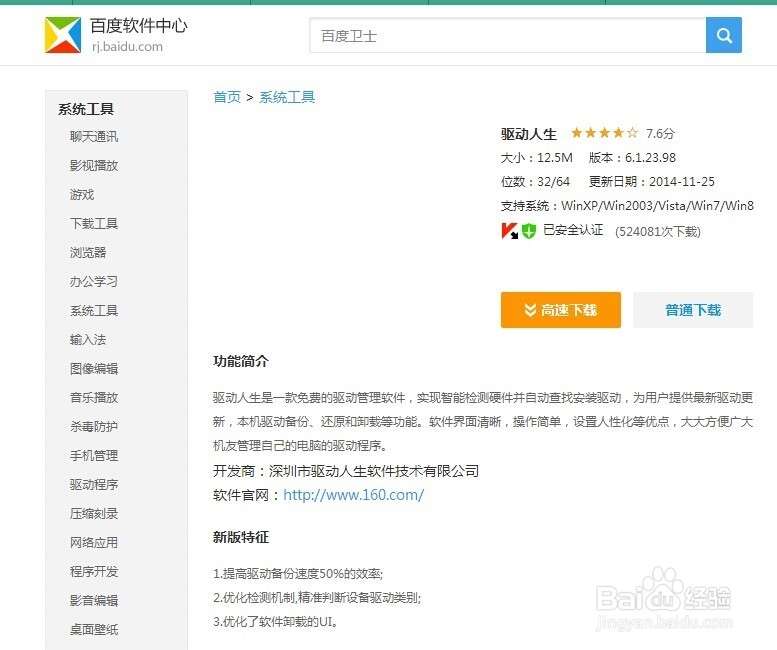Focus the search box showing 百度卫士

click(507, 35)
